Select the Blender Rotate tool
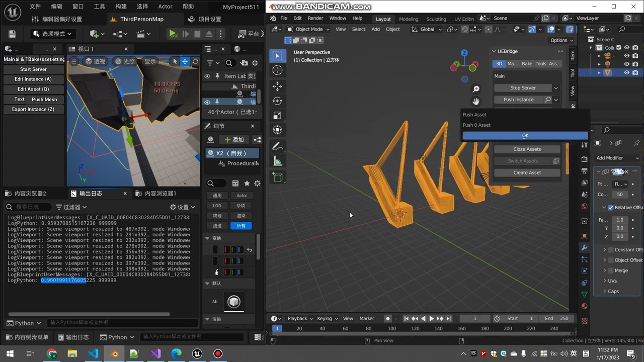Screen dimensions: 644x362 (x=277, y=101)
